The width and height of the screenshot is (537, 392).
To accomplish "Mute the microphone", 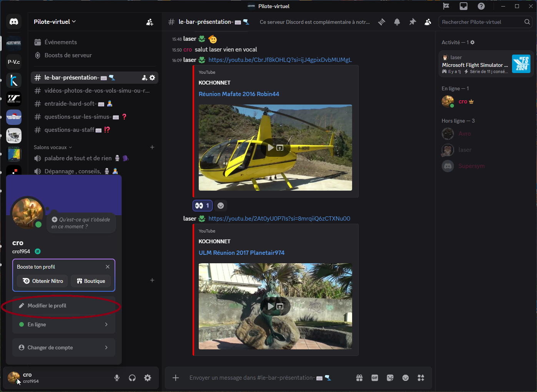I will click(117, 378).
